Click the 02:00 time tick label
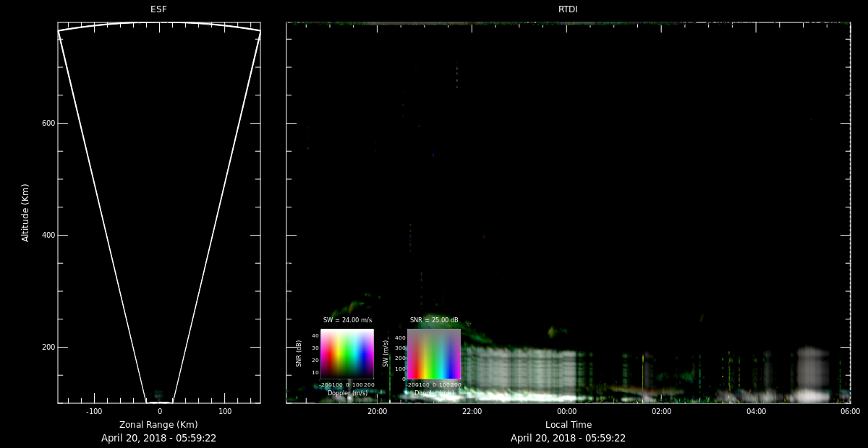The image size is (868, 448). [x=661, y=411]
